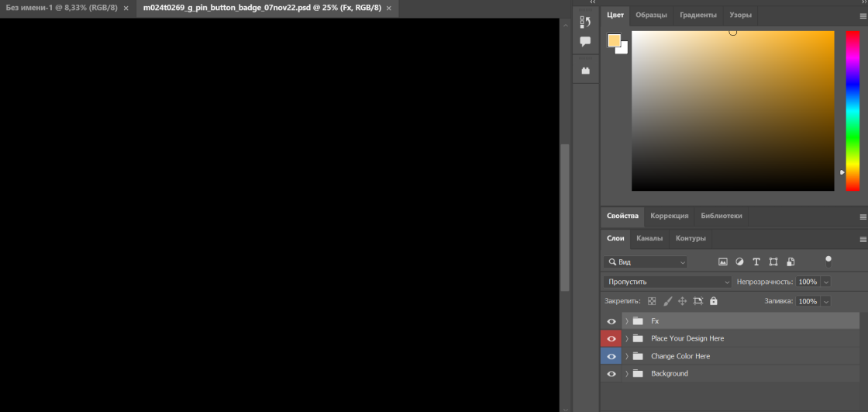Lock transparent pixels checkerboard icon

[652, 301]
